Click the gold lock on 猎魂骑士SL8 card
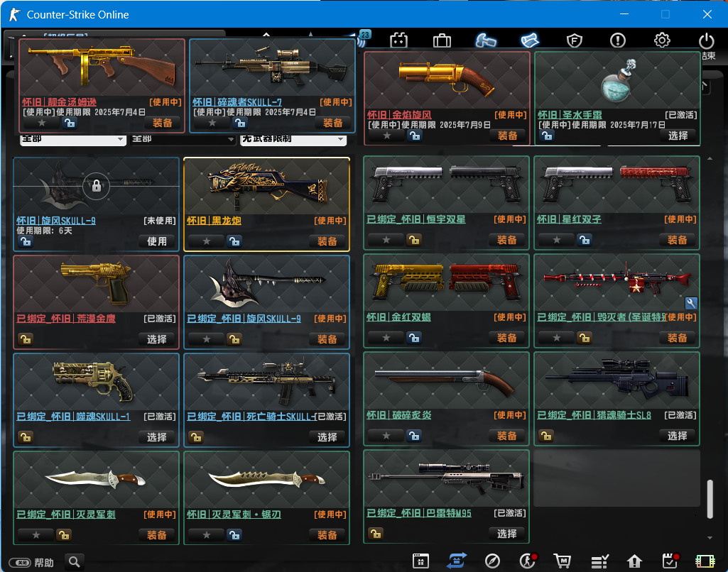This screenshot has height=572, width=728. click(x=546, y=436)
